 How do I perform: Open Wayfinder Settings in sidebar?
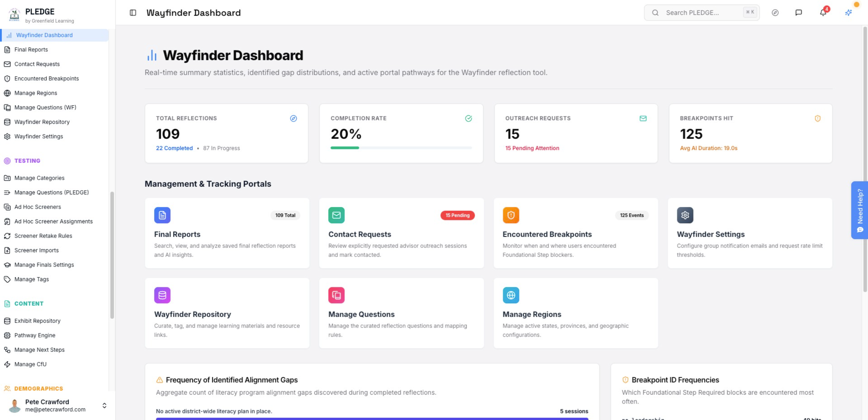(x=55, y=136)
